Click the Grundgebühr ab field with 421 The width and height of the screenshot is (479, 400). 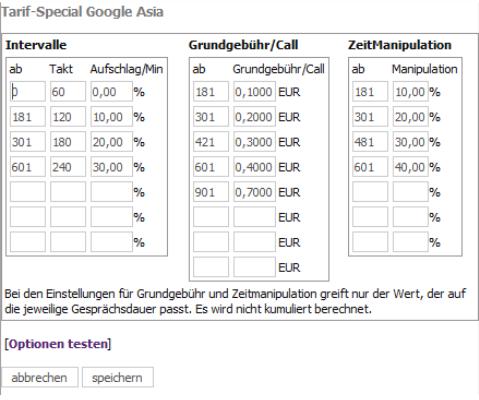[211, 142]
